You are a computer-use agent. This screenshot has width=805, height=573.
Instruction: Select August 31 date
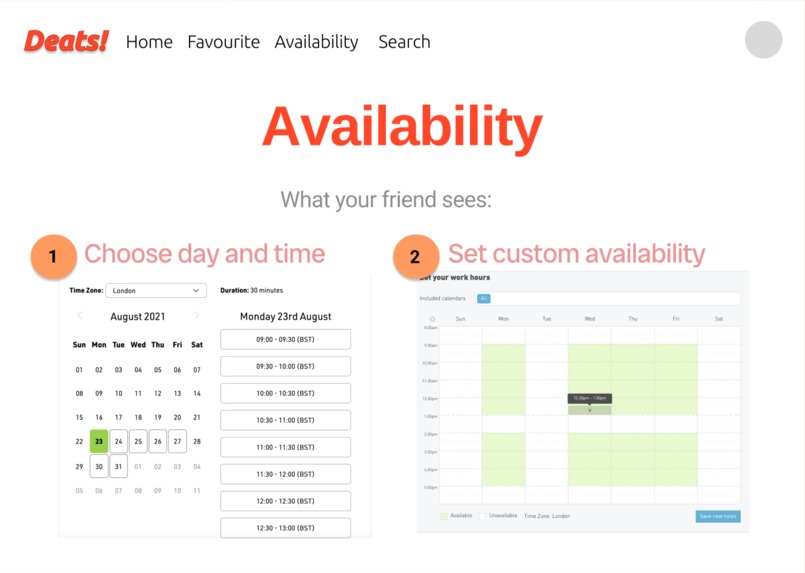coord(119,466)
